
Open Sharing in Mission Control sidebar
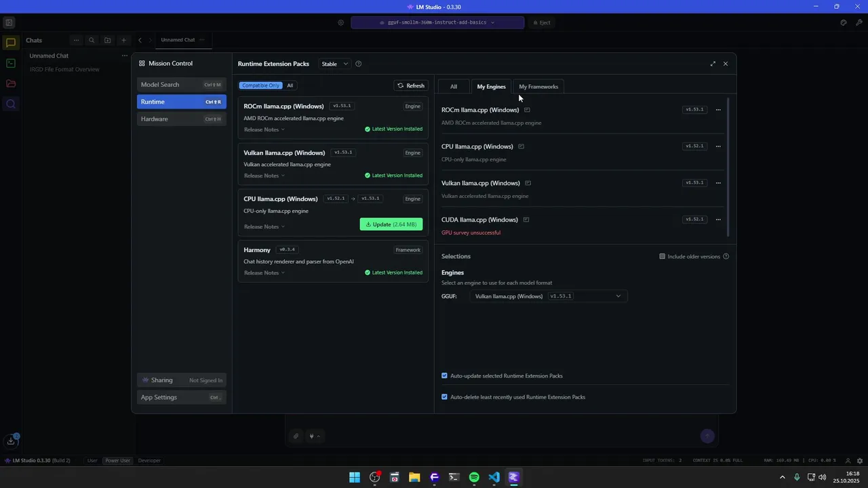(181, 380)
